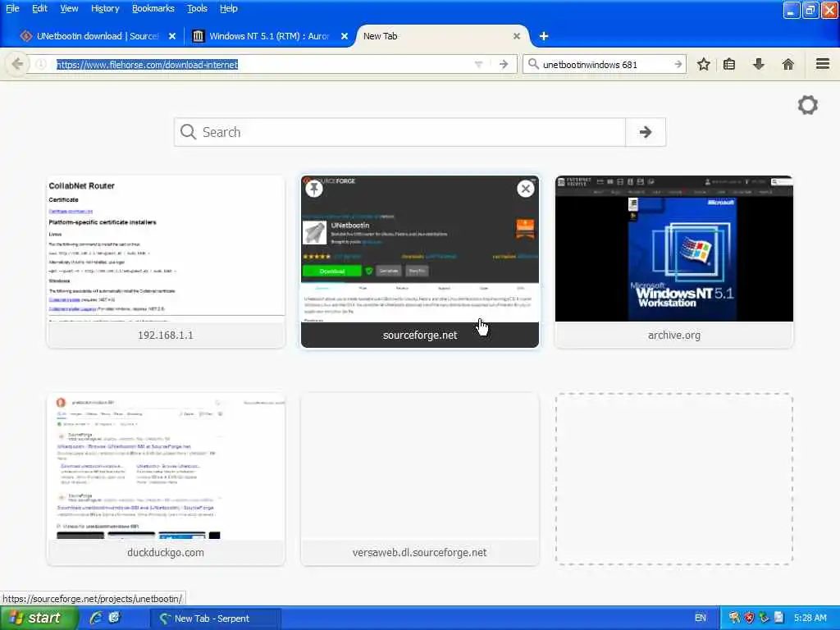Open the Bookmarks menu
Screen dimensions: 840x630
[153, 8]
